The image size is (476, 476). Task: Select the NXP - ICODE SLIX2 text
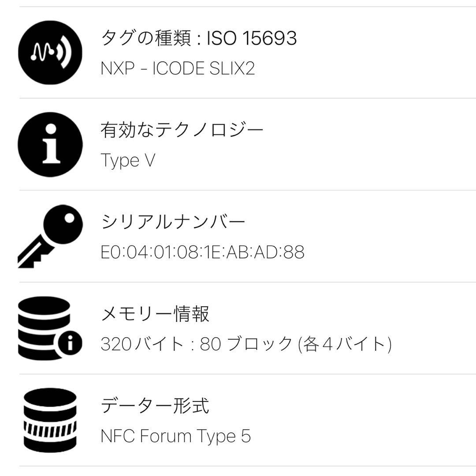click(178, 69)
